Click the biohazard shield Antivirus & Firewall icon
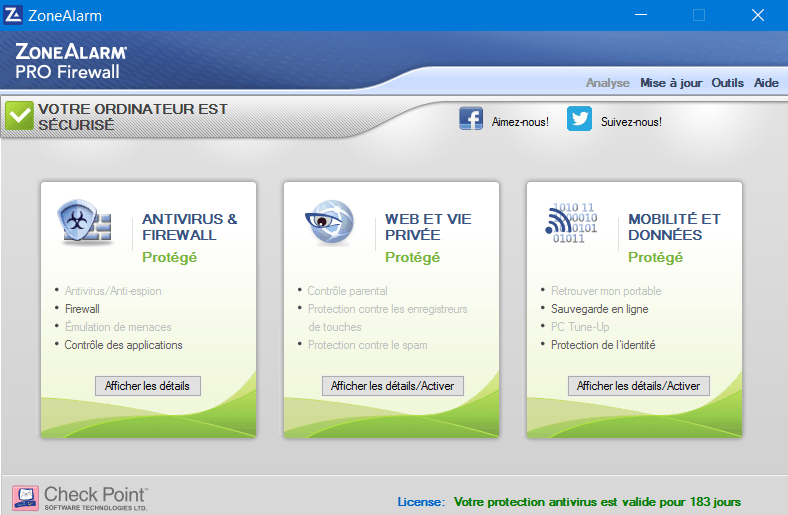Screen dimensions: 788x515 point(85,222)
